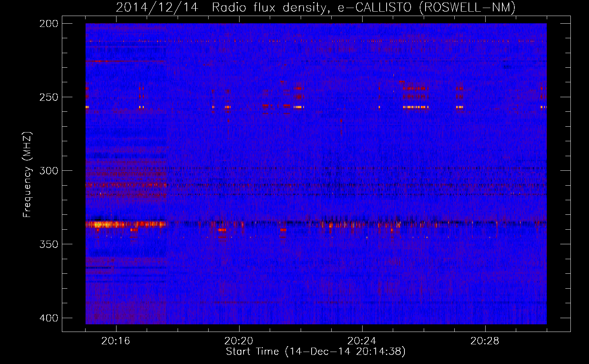Click the Start Time axis label
The image size is (589, 364).
pyautogui.click(x=316, y=352)
